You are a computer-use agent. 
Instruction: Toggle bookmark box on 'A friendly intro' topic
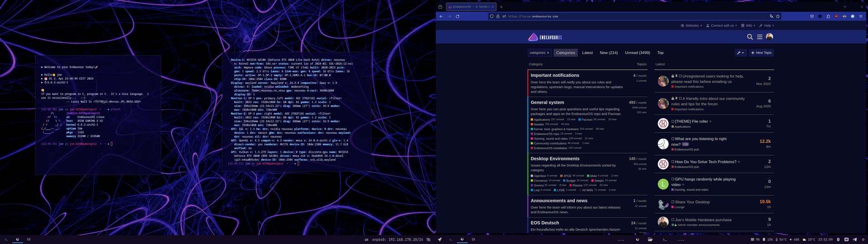pyautogui.click(x=680, y=99)
